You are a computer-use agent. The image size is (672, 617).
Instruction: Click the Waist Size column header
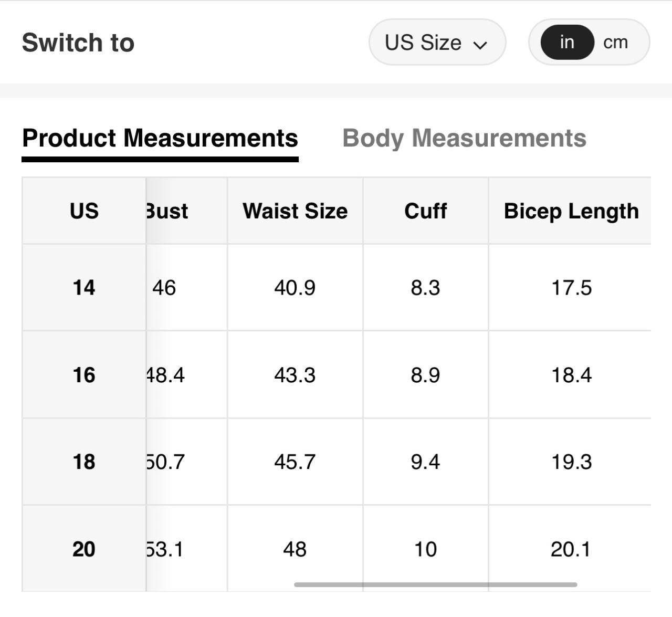(x=295, y=211)
